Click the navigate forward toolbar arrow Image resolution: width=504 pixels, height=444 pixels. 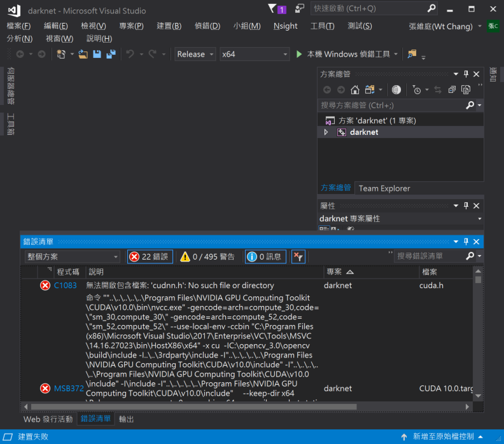41,54
